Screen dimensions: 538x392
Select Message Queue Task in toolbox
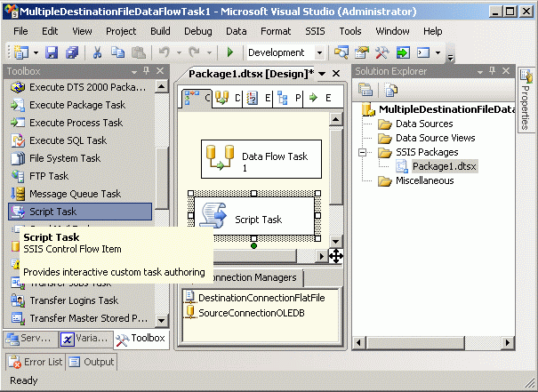pyautogui.click(x=80, y=194)
